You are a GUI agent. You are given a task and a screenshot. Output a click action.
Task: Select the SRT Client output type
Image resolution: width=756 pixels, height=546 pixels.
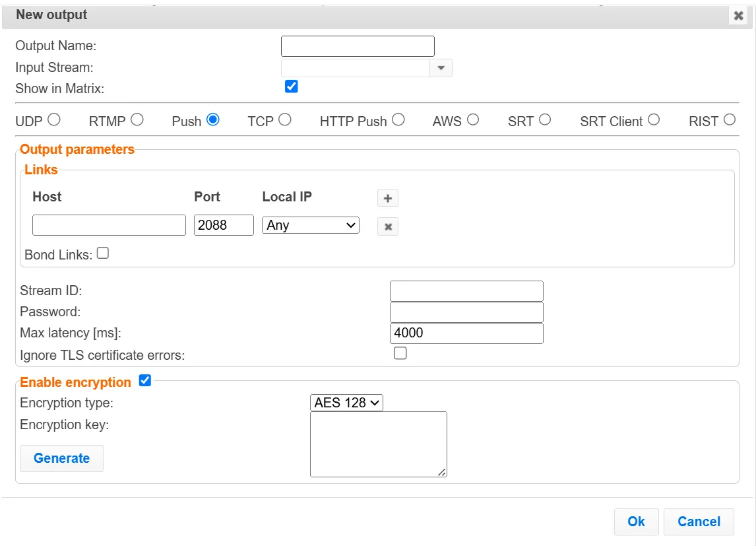pyautogui.click(x=654, y=119)
